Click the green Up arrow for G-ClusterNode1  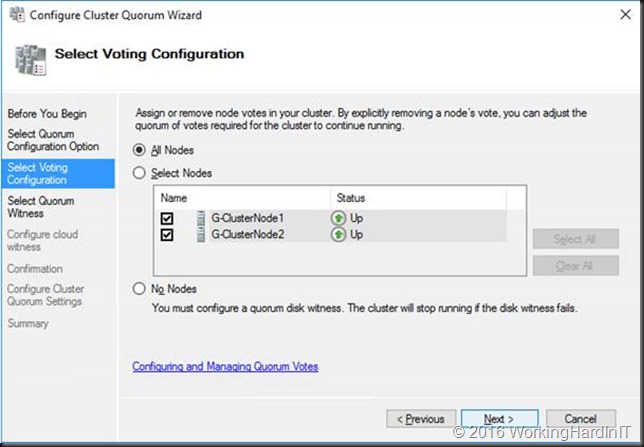click(338, 218)
